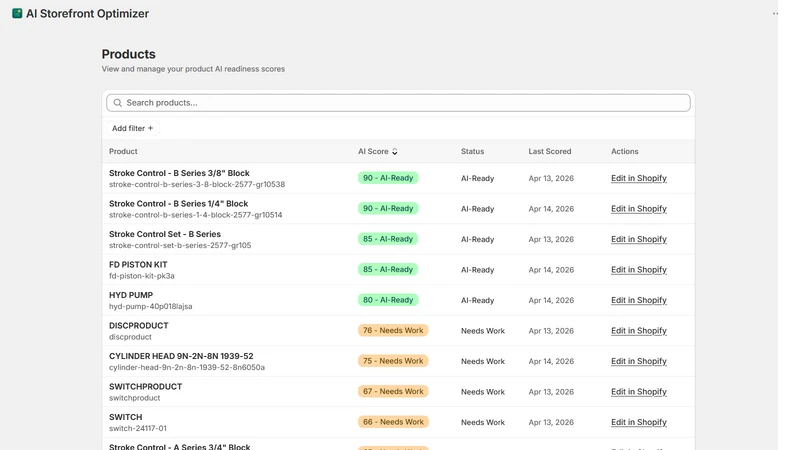Click the 90 - AI-Ready badge for 1/4" Block
This screenshot has height=450, width=800.
[x=388, y=209]
